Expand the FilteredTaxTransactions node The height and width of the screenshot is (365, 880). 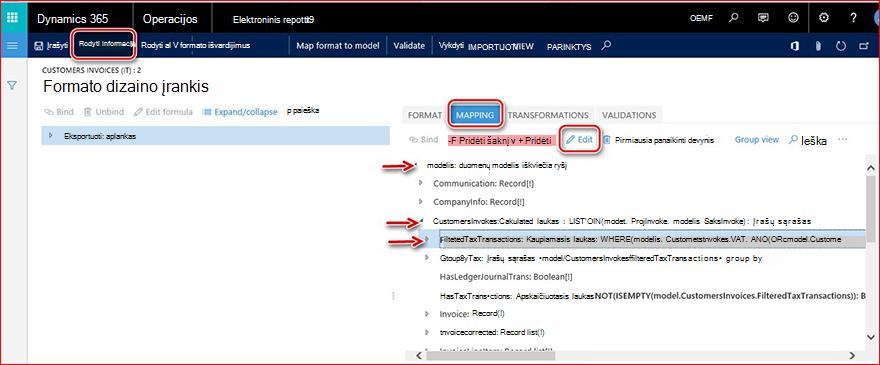(428, 239)
